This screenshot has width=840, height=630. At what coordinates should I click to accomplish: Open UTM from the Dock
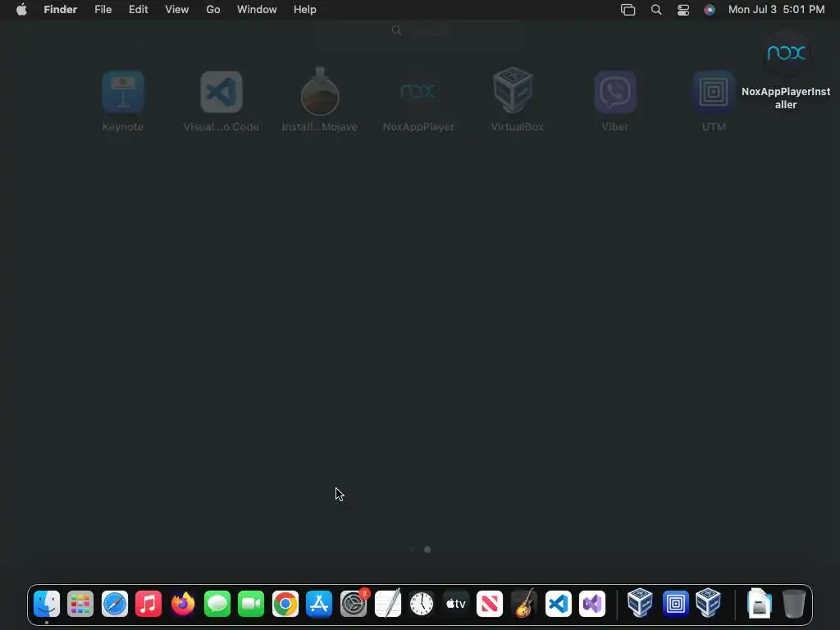[x=675, y=604]
